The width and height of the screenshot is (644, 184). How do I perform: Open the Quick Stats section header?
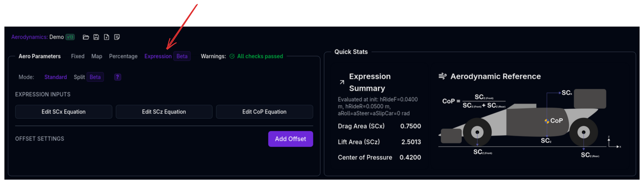[x=351, y=52]
